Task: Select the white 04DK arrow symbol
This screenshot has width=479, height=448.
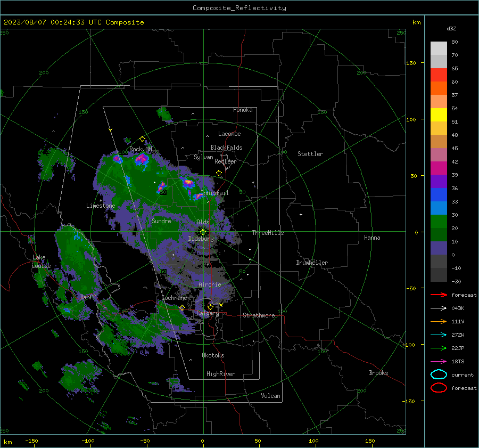Action: click(439, 308)
